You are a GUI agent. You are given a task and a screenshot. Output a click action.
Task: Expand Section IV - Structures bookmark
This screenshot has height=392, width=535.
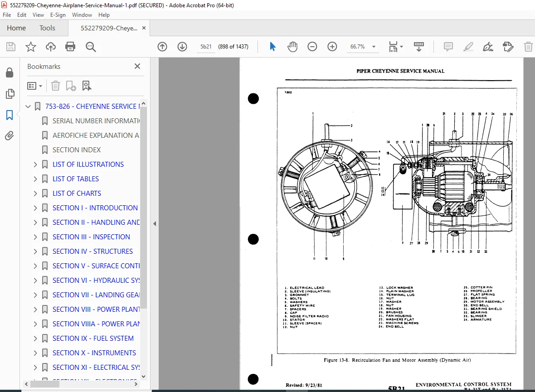(35, 252)
